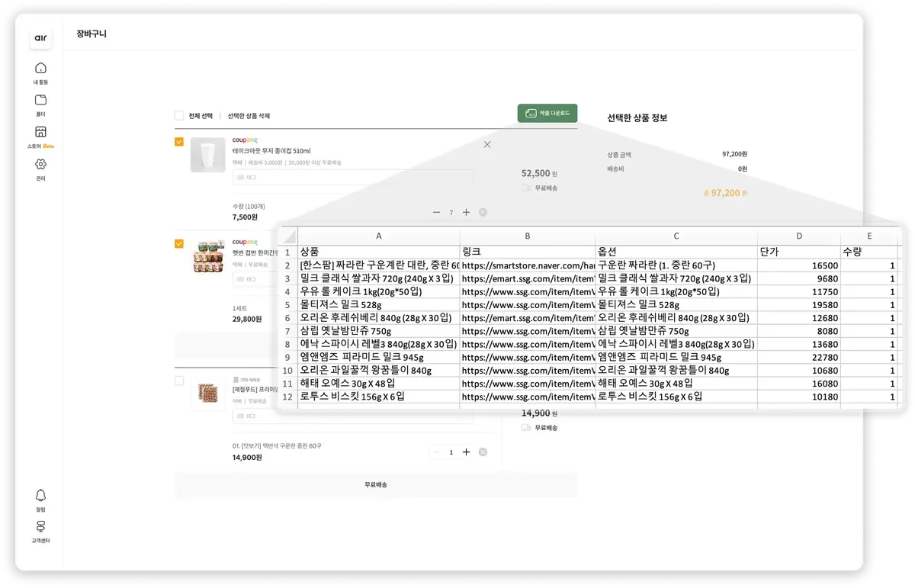Click the air logo in the sidebar

point(41,38)
